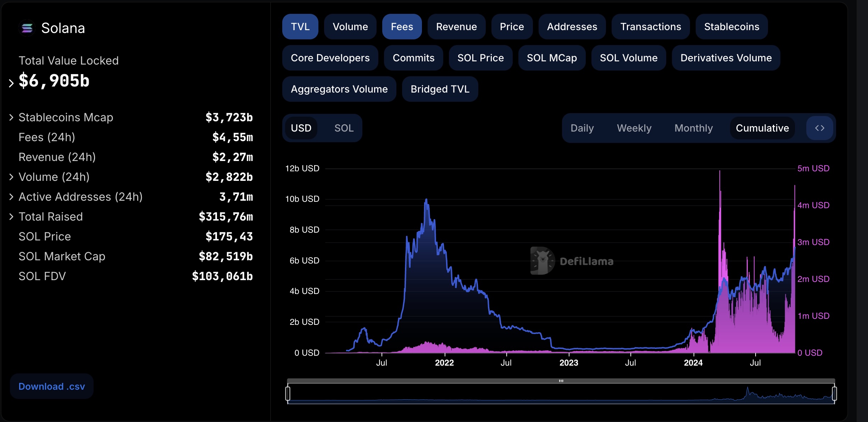
Task: Expand the Total Raised row
Action: pos(11,217)
